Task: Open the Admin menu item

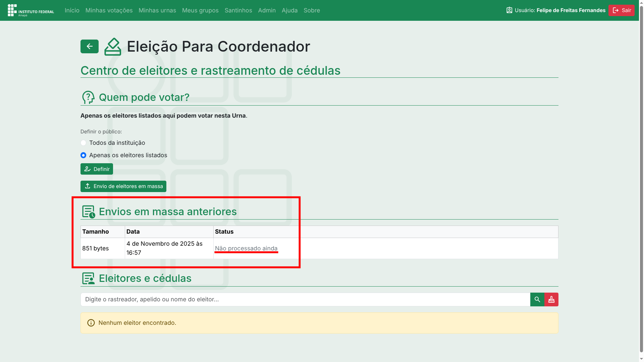Action: coord(267,10)
